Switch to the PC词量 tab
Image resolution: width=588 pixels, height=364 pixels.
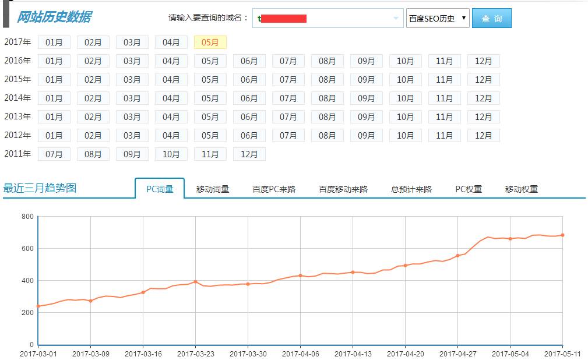pos(160,189)
